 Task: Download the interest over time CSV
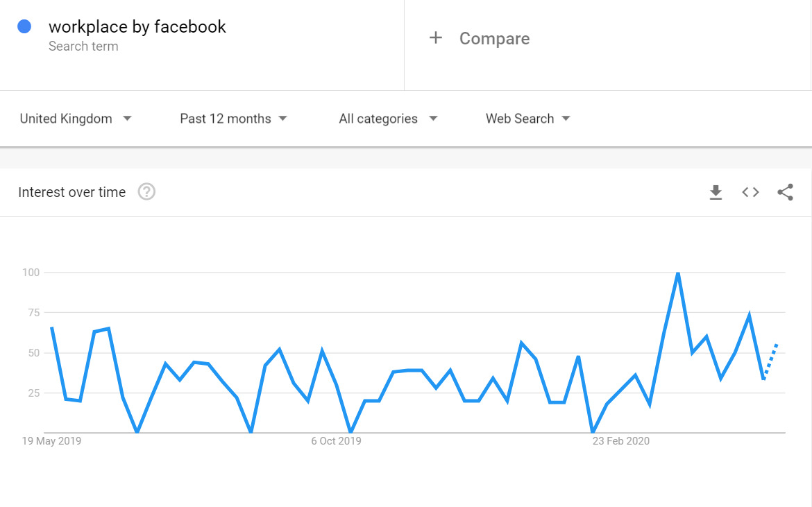pos(716,192)
